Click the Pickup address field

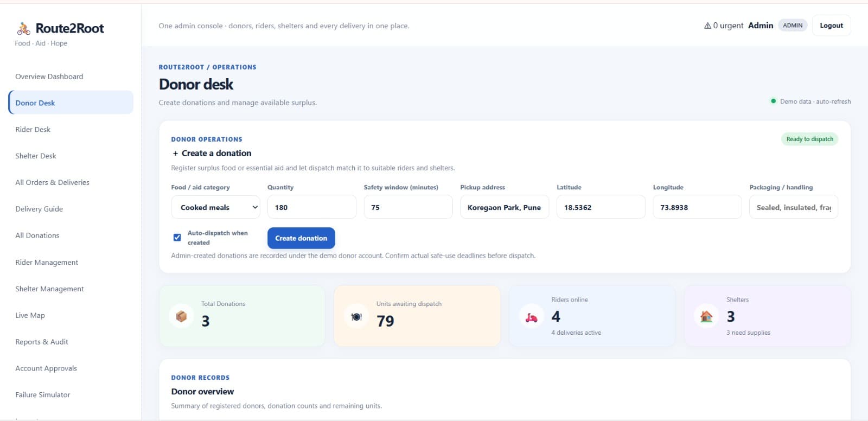point(505,207)
